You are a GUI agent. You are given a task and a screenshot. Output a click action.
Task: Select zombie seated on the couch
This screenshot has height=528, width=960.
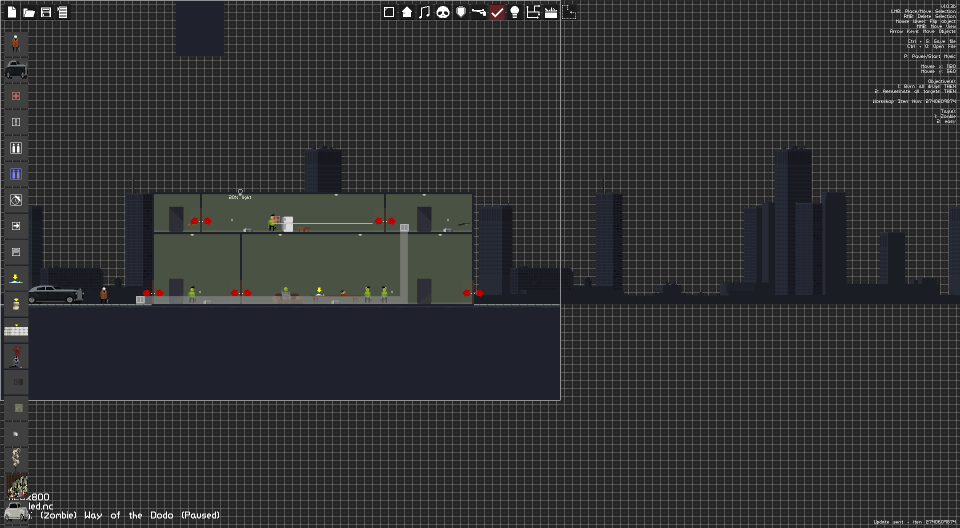pos(286,293)
